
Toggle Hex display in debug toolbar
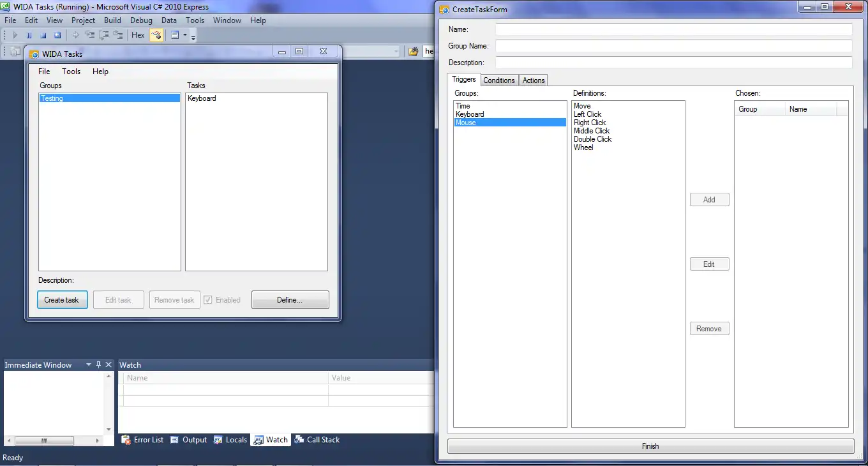click(138, 35)
